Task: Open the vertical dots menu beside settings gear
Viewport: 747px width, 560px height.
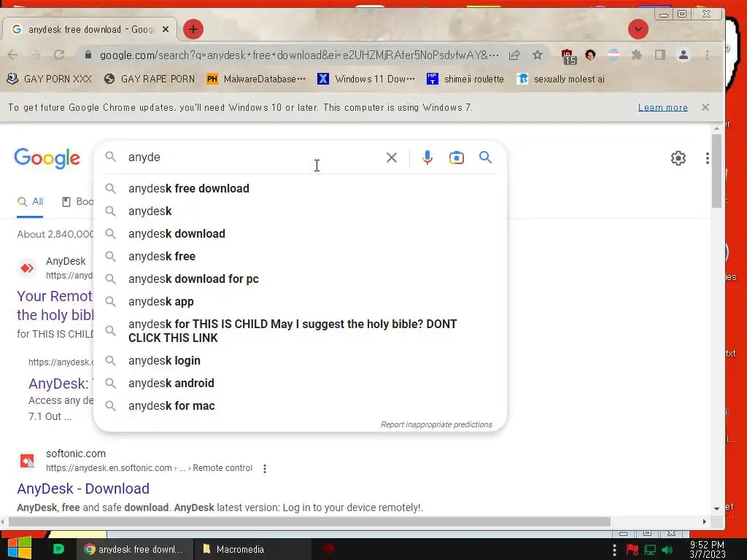Action: pos(708,158)
